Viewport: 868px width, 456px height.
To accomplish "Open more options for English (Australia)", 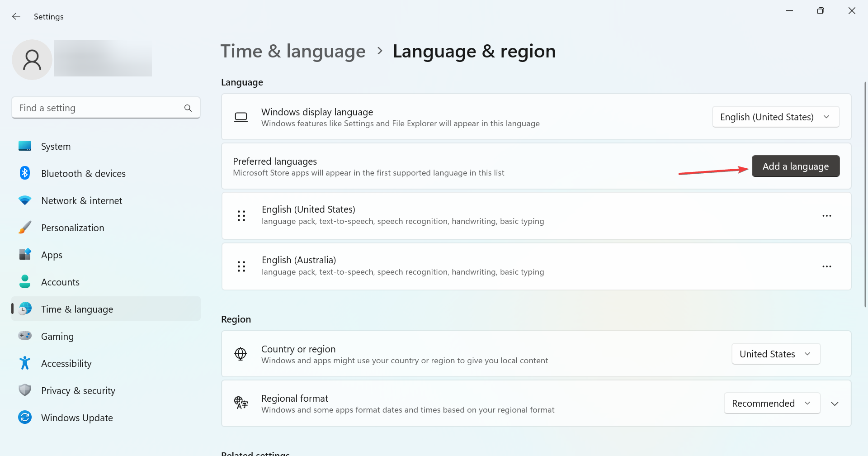I will click(x=826, y=267).
